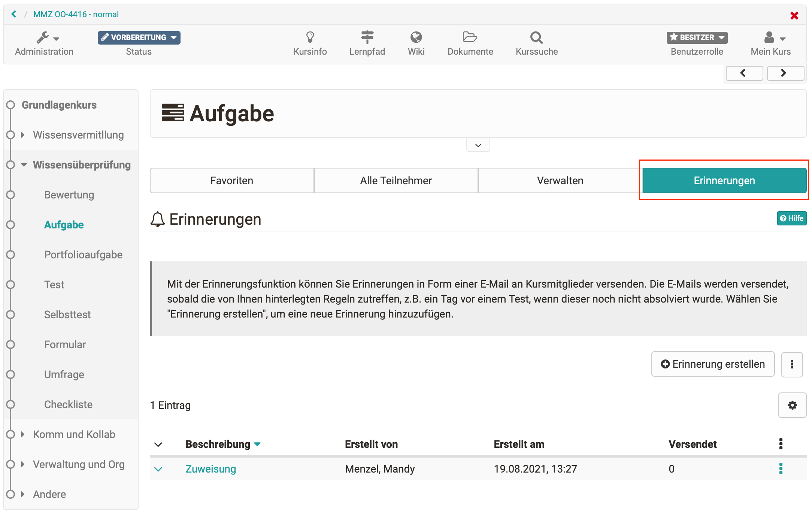Viewport: 812px width, 513px height.
Task: Switch to the Verwalten tab
Action: pyautogui.click(x=560, y=180)
